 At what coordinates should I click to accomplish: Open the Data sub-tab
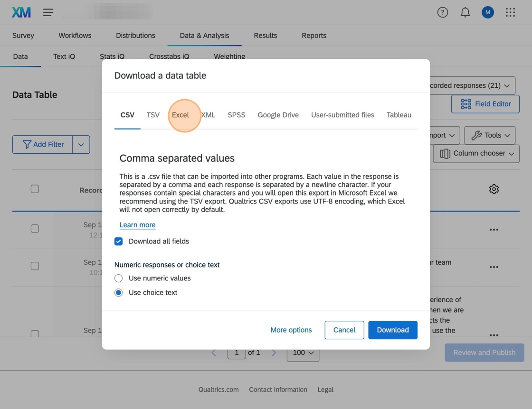click(20, 56)
